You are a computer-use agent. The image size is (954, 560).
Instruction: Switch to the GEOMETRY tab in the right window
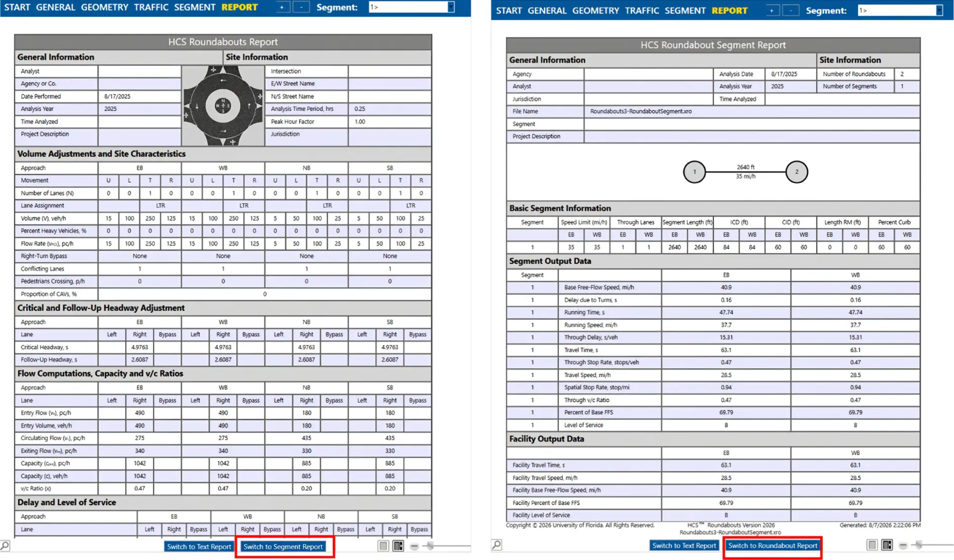point(595,10)
